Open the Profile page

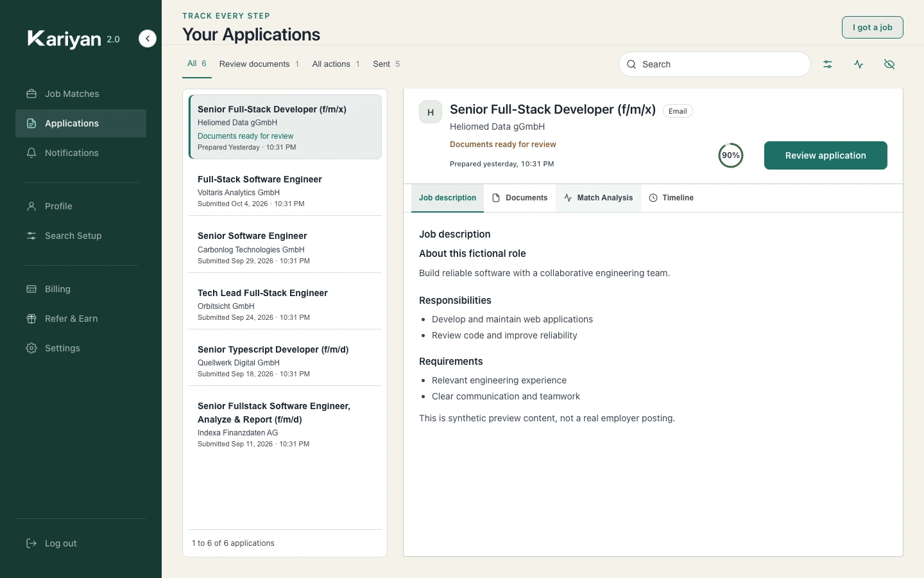click(x=81, y=206)
